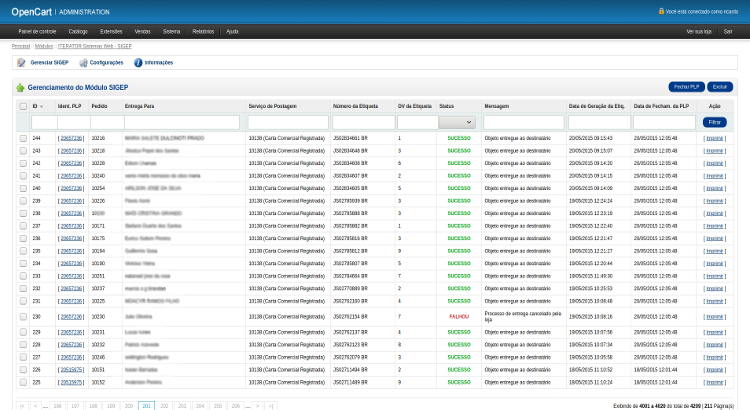This screenshot has width=750, height=410.
Task: Focus the Data de Geração filter input
Action: click(x=599, y=122)
